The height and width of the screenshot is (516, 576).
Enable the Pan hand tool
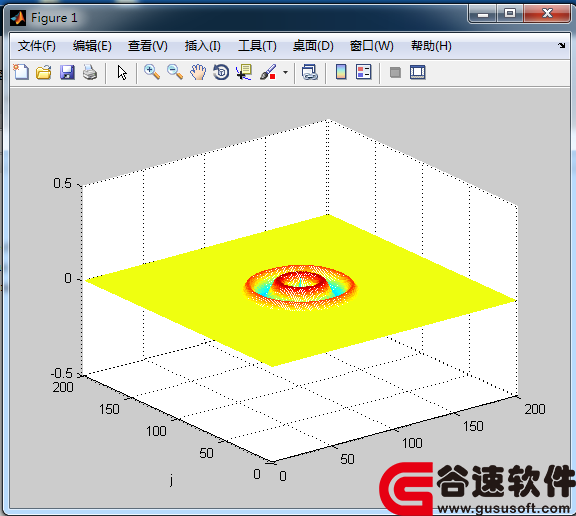(198, 72)
